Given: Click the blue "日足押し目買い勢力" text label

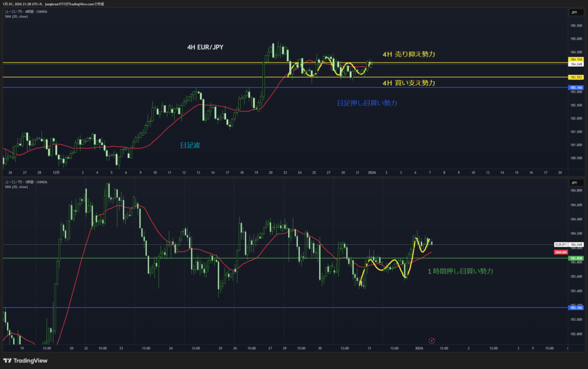Looking at the screenshot, I should 367,103.
